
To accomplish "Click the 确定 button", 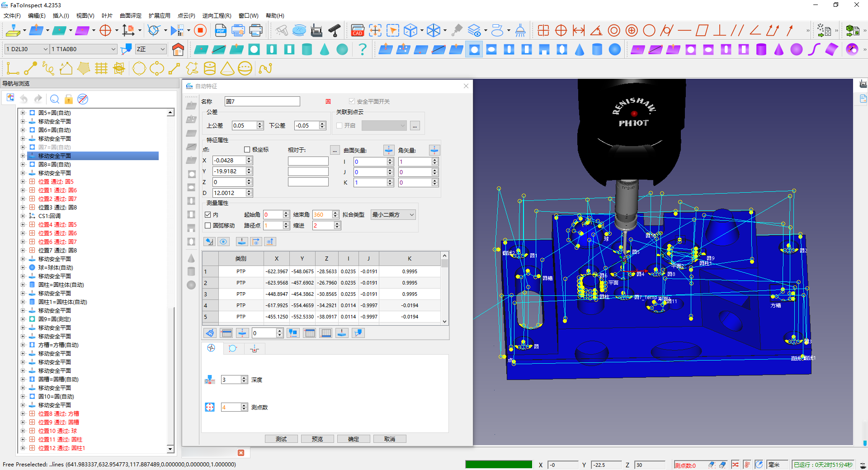I will (x=354, y=439).
